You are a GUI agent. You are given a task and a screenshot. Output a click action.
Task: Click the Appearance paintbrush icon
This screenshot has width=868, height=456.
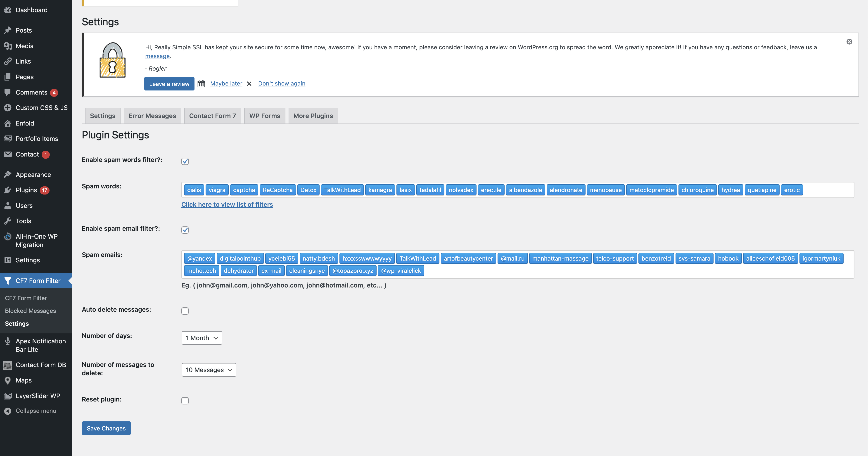pos(8,175)
